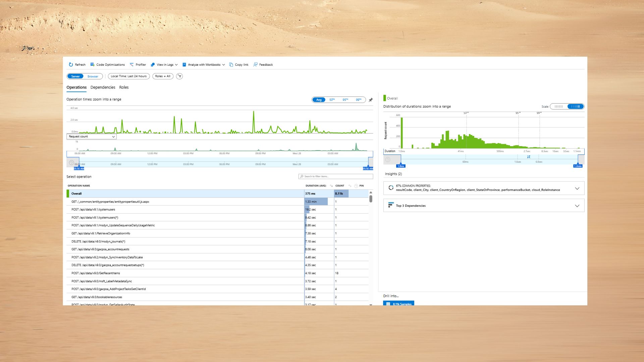Switch to the Roles tab

point(124,87)
